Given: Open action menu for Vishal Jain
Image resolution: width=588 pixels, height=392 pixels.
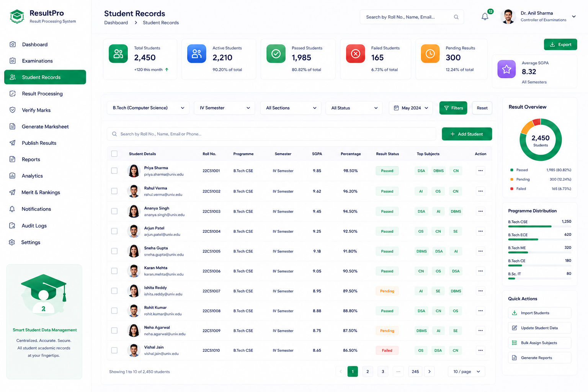Looking at the screenshot, I should point(480,350).
